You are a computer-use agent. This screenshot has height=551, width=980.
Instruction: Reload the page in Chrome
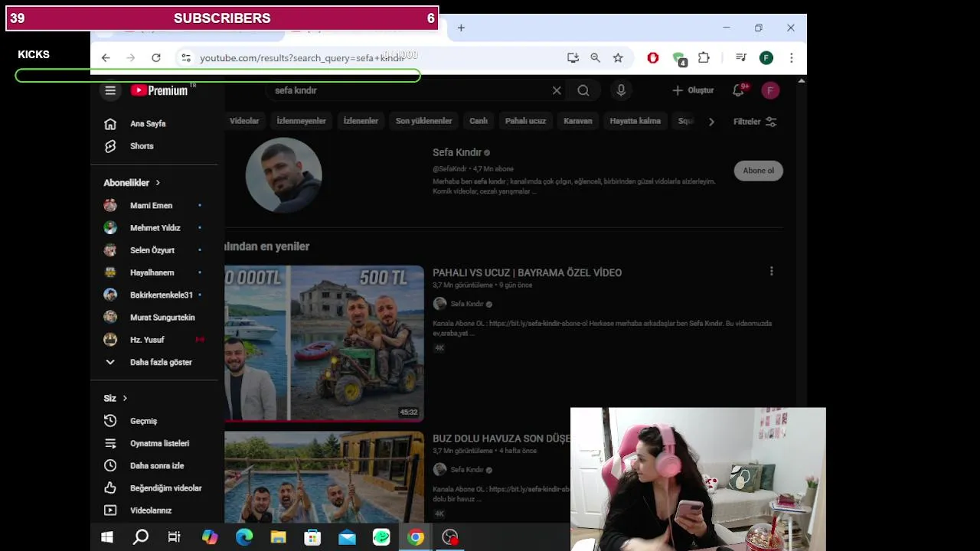pyautogui.click(x=156, y=58)
